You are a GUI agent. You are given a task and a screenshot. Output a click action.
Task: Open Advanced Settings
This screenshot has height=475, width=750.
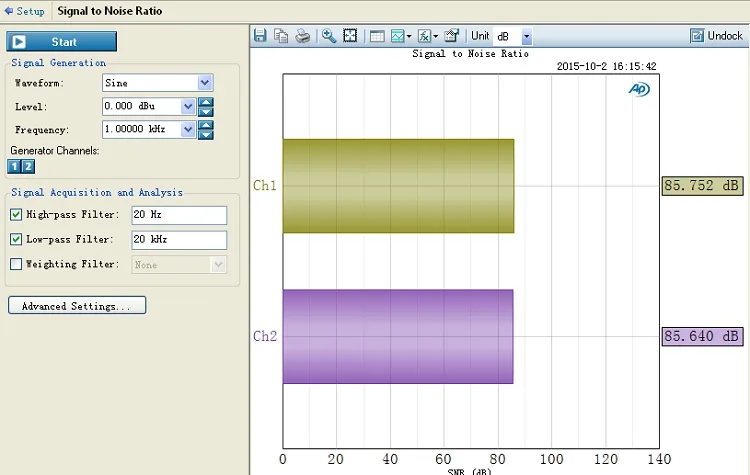pos(77,305)
